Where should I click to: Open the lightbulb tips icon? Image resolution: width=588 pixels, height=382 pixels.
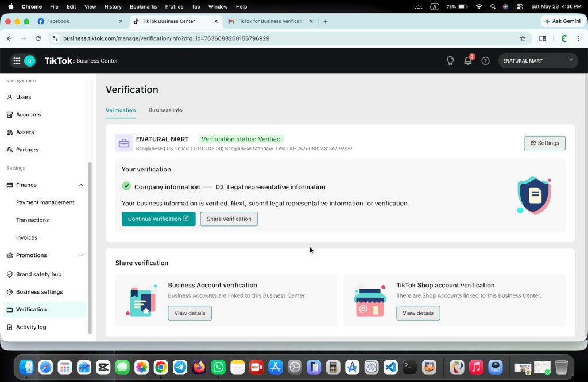click(x=450, y=61)
